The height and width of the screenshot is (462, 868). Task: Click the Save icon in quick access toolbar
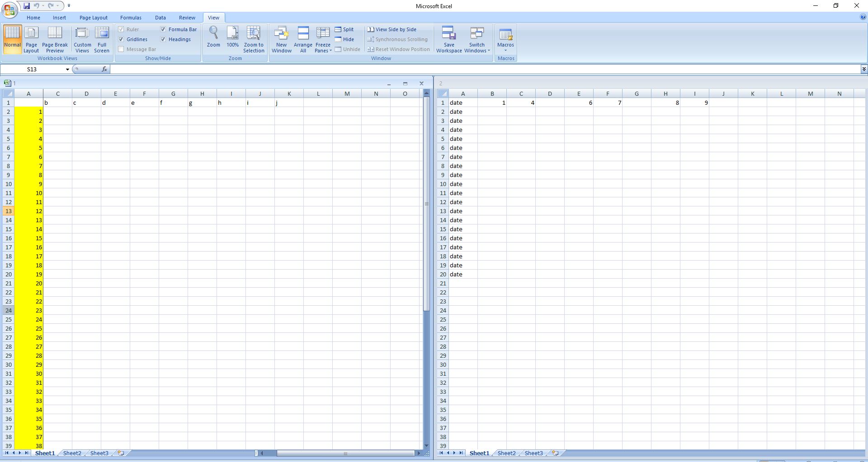tap(27, 6)
